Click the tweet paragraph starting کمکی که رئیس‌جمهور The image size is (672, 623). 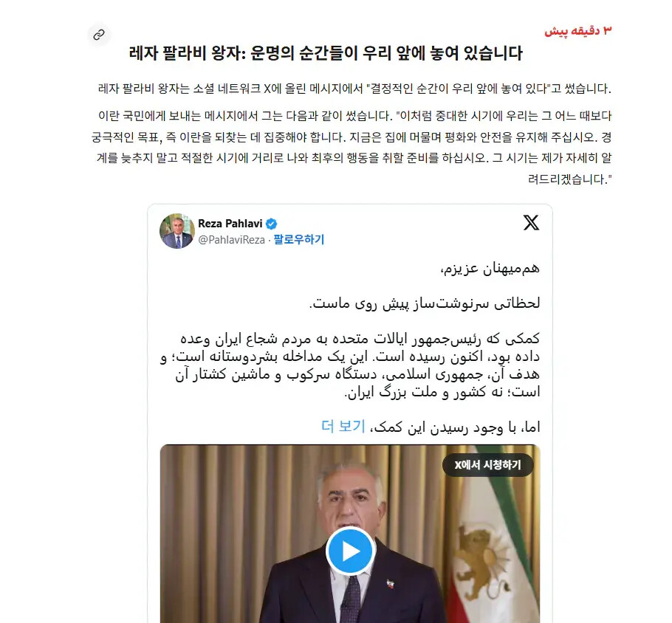[350, 365]
